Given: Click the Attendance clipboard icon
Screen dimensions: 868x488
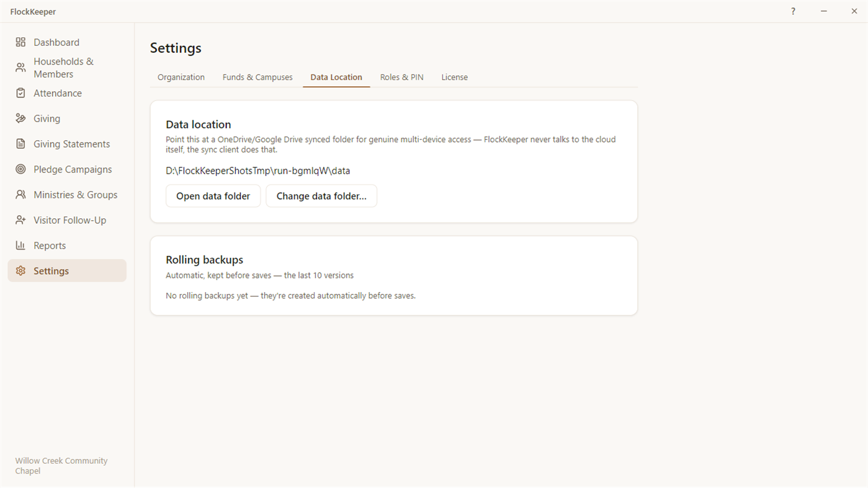Looking at the screenshot, I should tap(20, 93).
